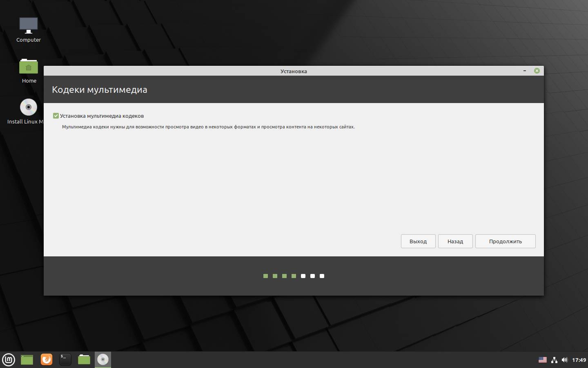Click the first white installer progress dot
Screen dimensions: 588x368
point(303,276)
